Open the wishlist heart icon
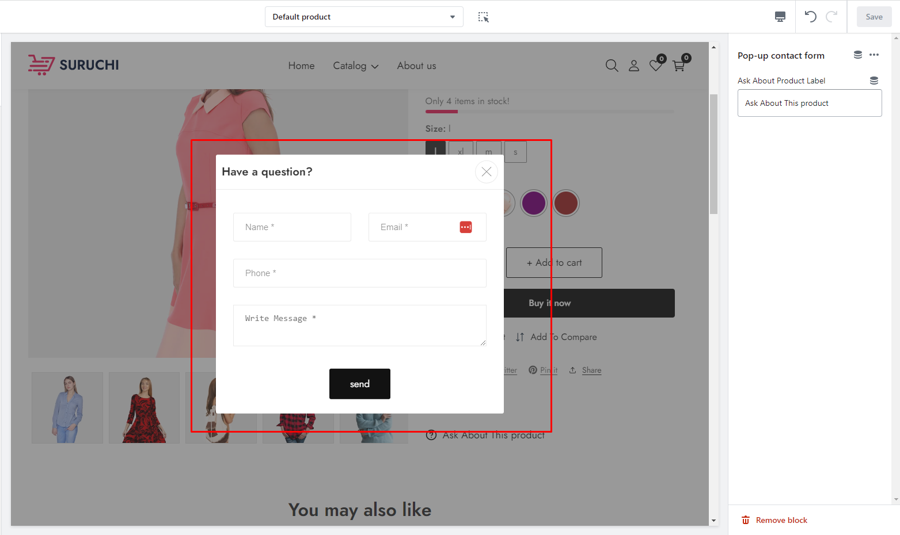Viewport: 900px width, 535px height. (x=656, y=66)
